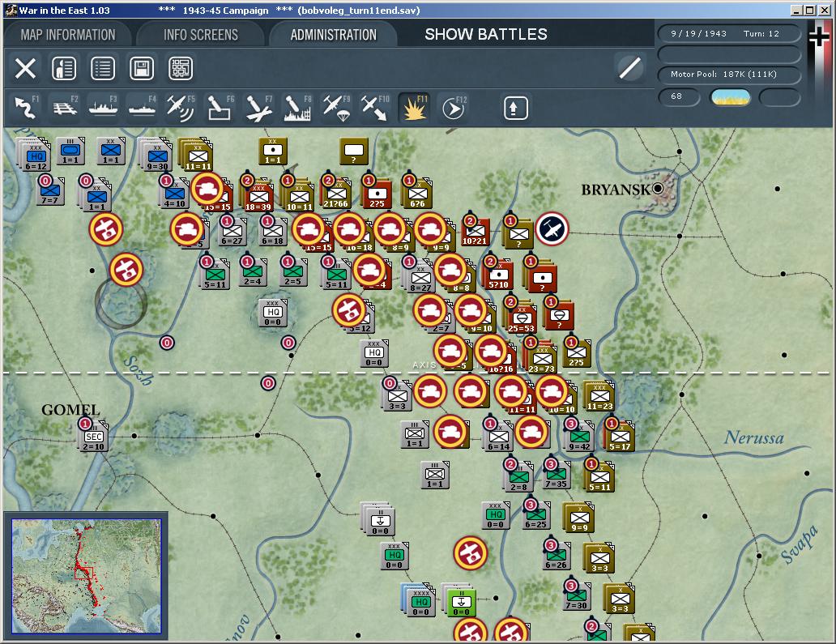Click the Motor Pool 187K display
The image size is (836, 644).
point(729,74)
